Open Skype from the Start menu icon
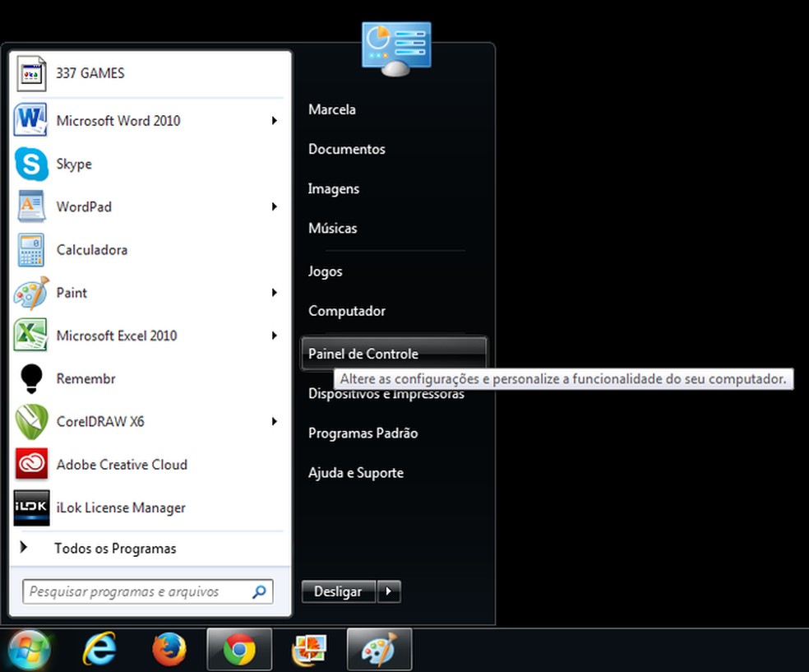This screenshot has width=809, height=672. point(31,164)
